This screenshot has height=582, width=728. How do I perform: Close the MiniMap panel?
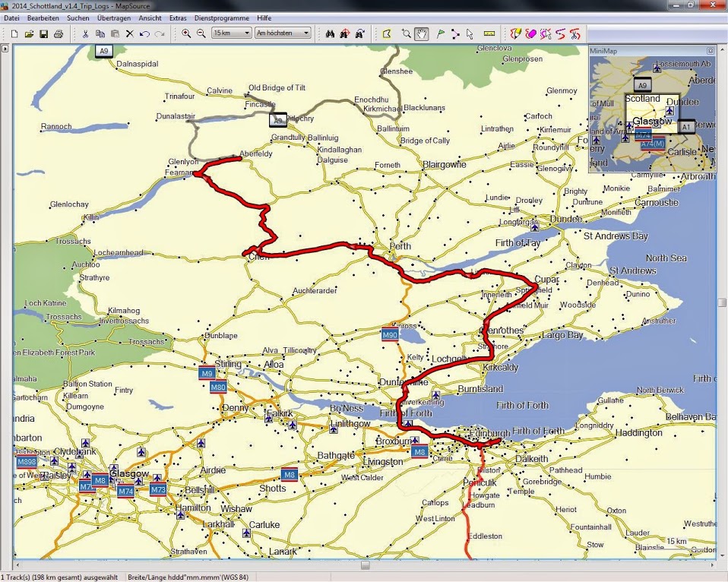coord(711,51)
